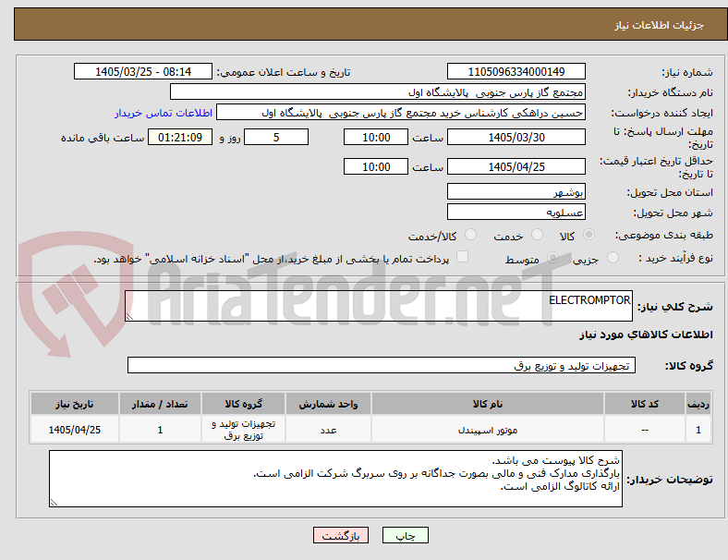Click the ELECTROMPTOR description text area
Screen dimensions: 728x560
(x=379, y=306)
